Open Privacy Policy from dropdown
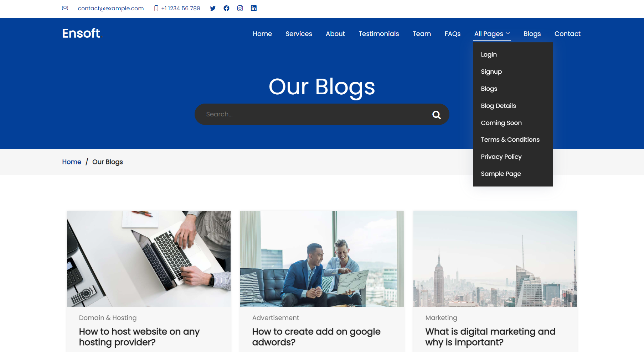 click(x=501, y=157)
